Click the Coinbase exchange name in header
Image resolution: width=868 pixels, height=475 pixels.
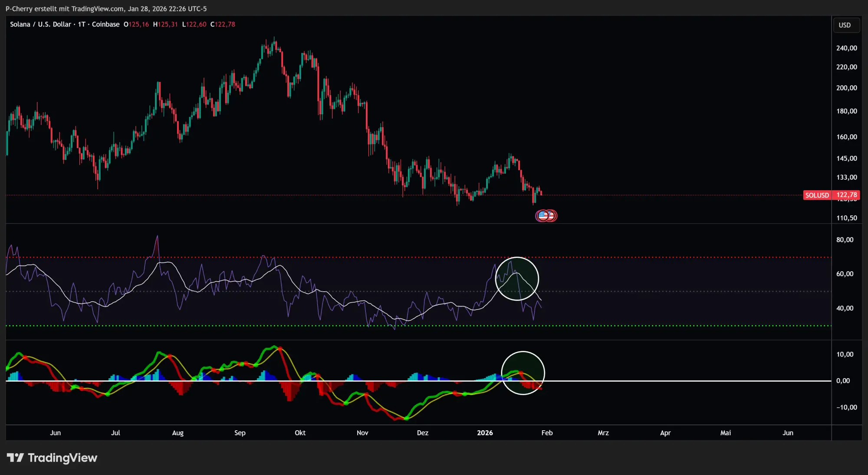105,24
